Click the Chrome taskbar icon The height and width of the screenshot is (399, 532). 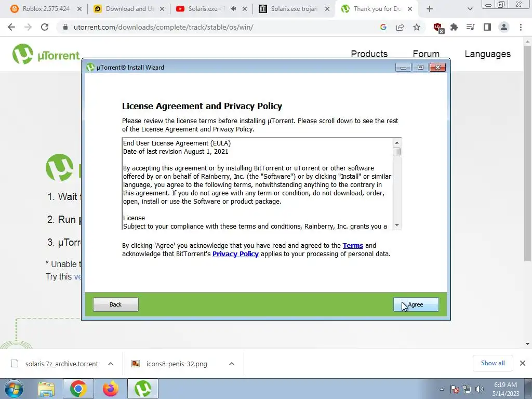tap(78, 389)
